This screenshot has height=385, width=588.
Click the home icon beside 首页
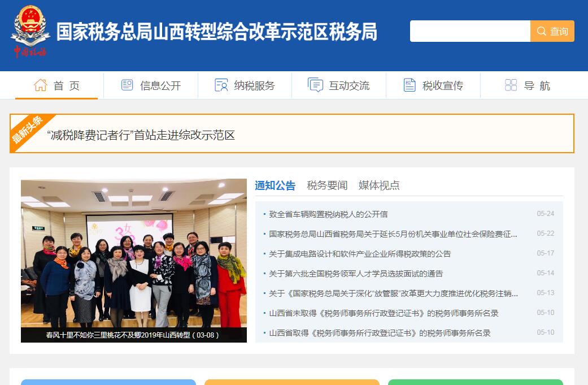click(41, 85)
